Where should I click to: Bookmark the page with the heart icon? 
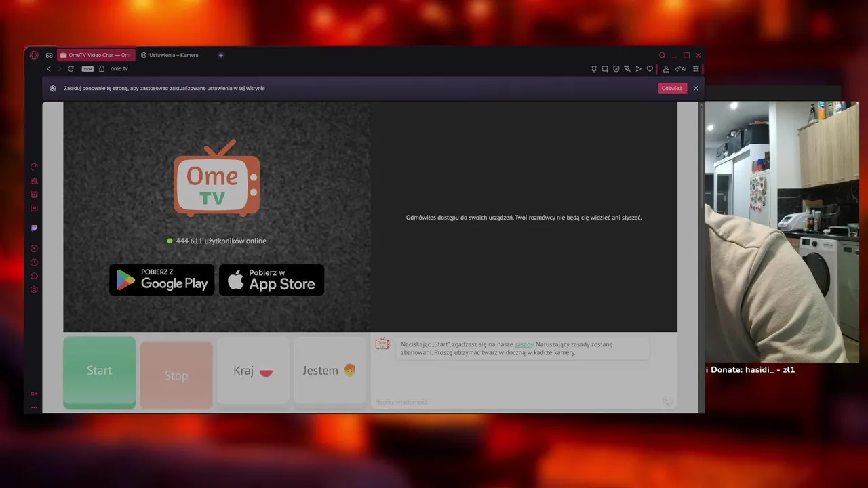(650, 68)
